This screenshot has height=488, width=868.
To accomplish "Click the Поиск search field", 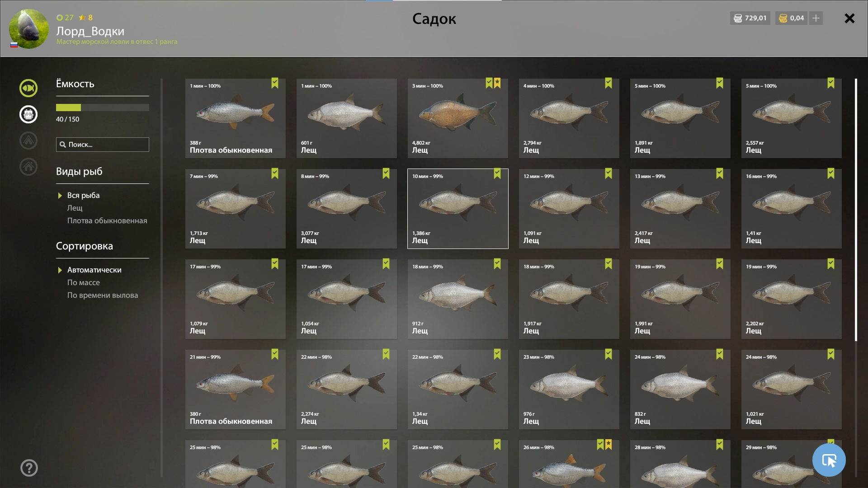I will point(103,145).
